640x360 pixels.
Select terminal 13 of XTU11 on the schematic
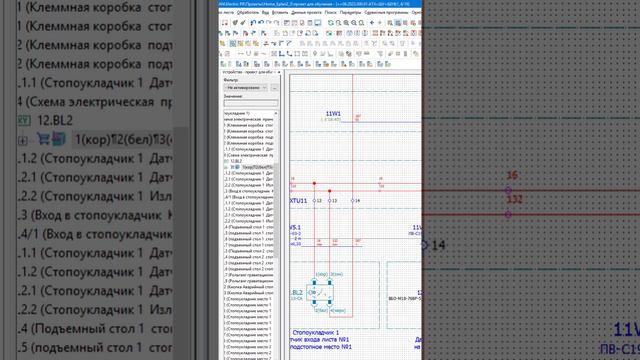[329, 200]
